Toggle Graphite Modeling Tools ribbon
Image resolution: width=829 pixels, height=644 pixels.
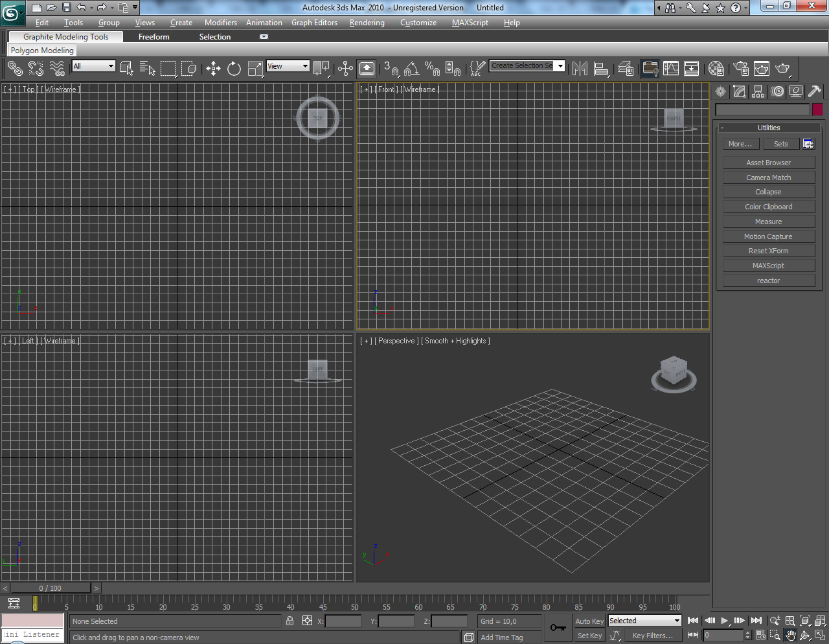click(x=650, y=68)
